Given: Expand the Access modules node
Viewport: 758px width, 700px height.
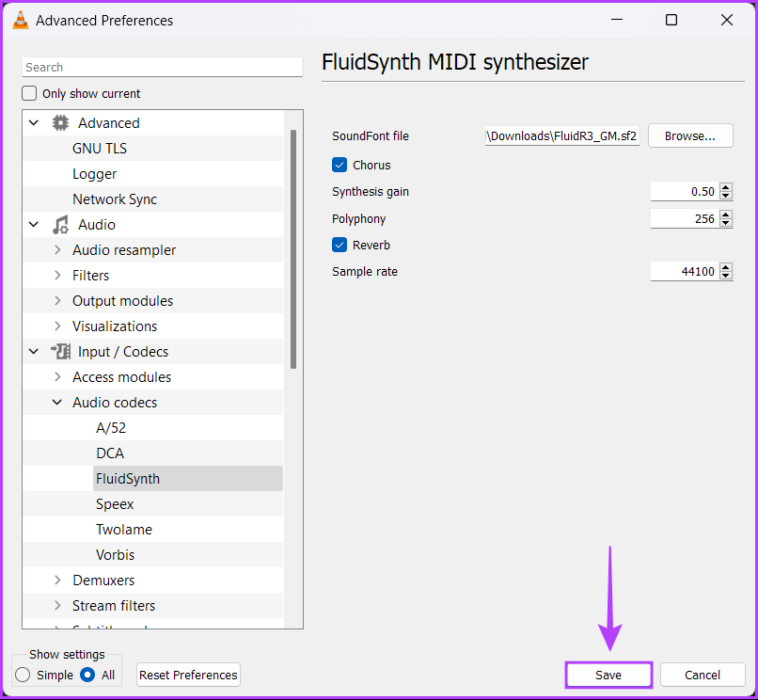Looking at the screenshot, I should tap(57, 377).
